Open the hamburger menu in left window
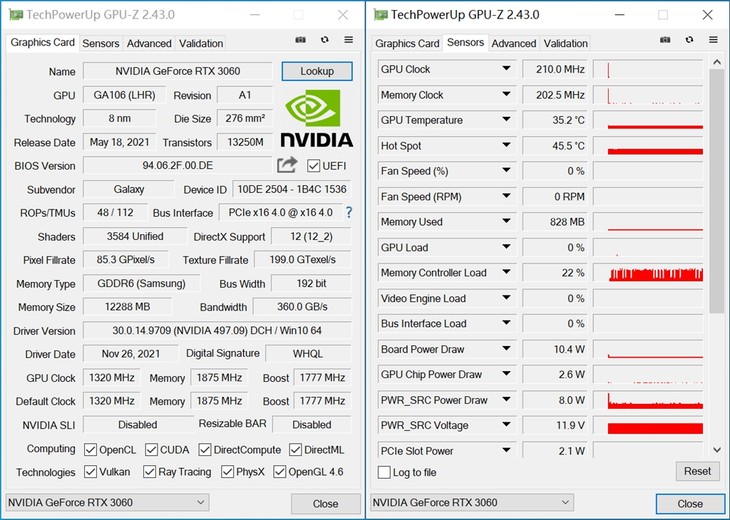The width and height of the screenshot is (730, 520). coord(348,40)
